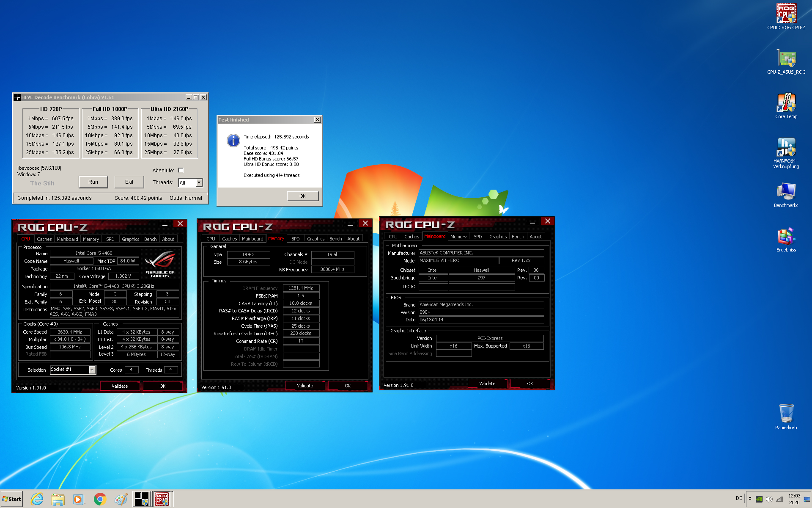This screenshot has height=508, width=812.
Task: Open Windows Explorer taskbar icon
Action: 58,499
